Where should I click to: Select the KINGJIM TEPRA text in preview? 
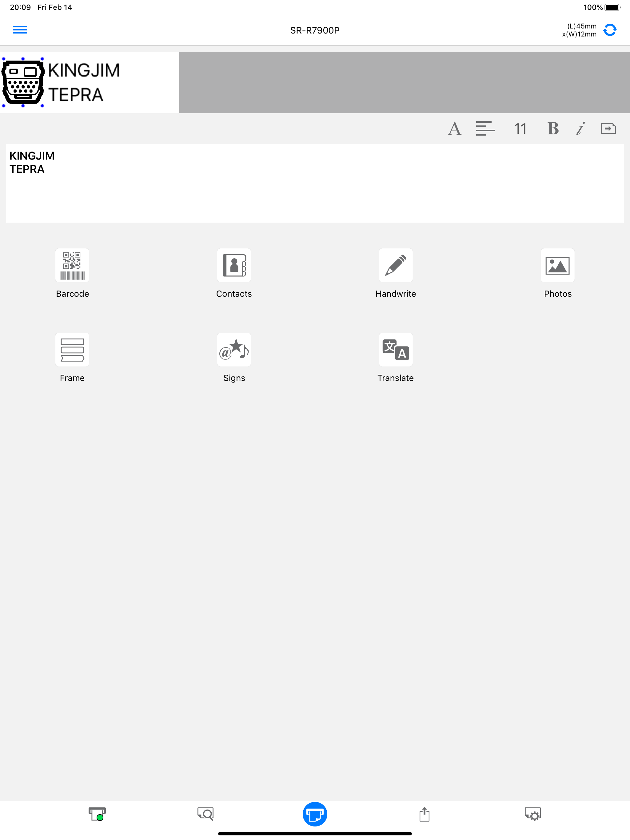84,82
